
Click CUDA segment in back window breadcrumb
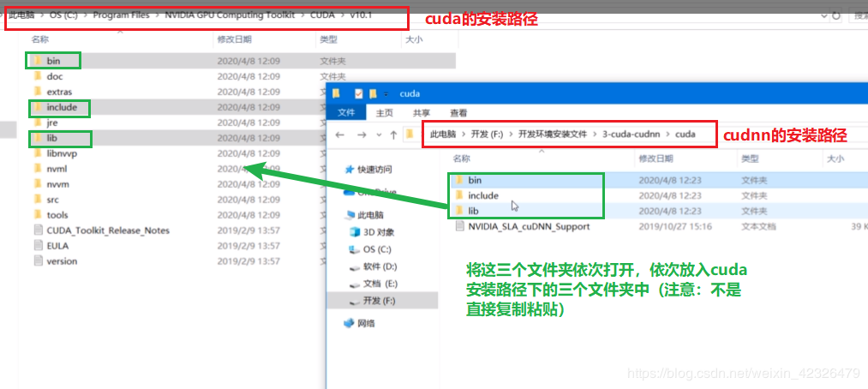322,15
